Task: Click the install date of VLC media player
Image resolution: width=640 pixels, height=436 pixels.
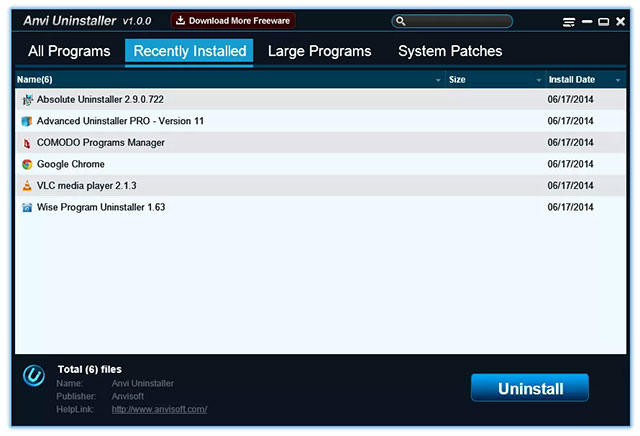Action: 570,186
